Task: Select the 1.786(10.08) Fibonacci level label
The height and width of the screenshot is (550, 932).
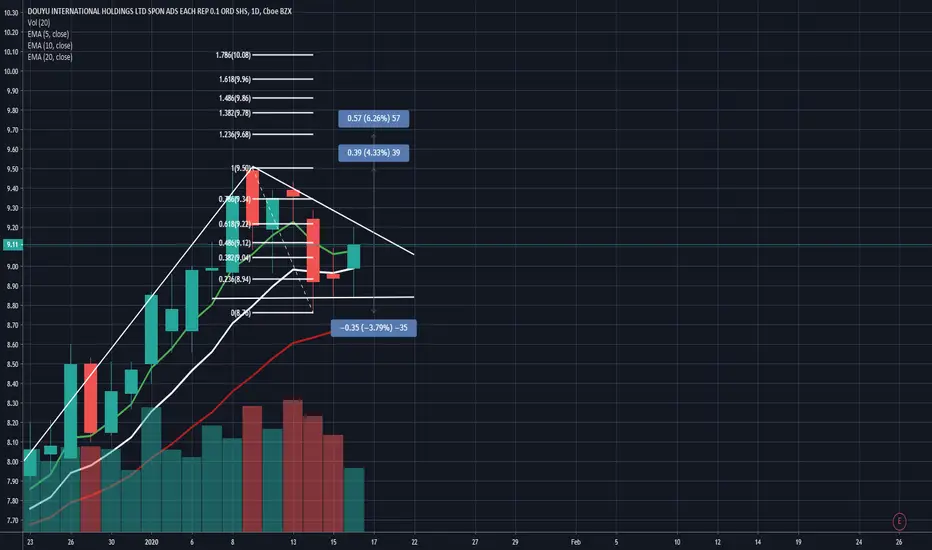Action: pos(233,55)
